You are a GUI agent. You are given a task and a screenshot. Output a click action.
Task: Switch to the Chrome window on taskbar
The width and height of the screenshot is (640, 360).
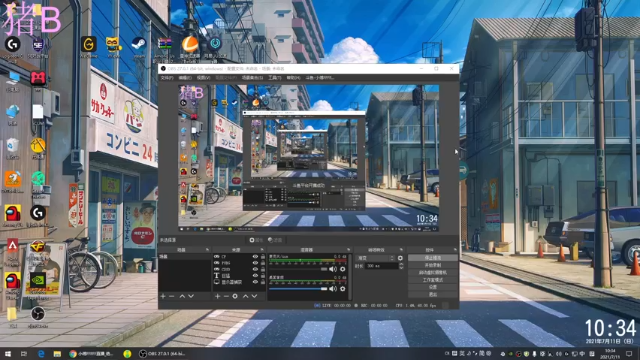[92, 354]
